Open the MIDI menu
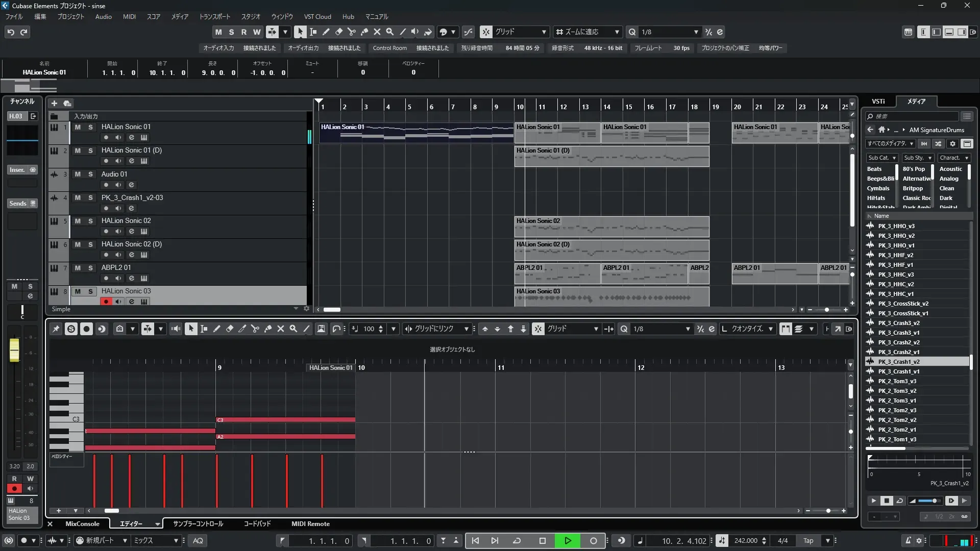980x551 pixels. point(129,16)
